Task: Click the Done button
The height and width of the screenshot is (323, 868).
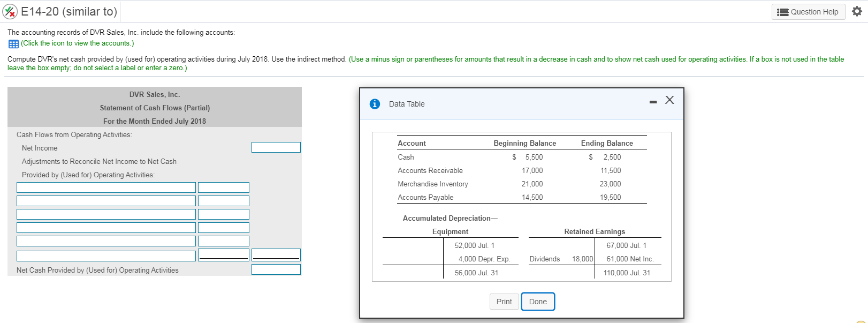Action: pos(538,302)
